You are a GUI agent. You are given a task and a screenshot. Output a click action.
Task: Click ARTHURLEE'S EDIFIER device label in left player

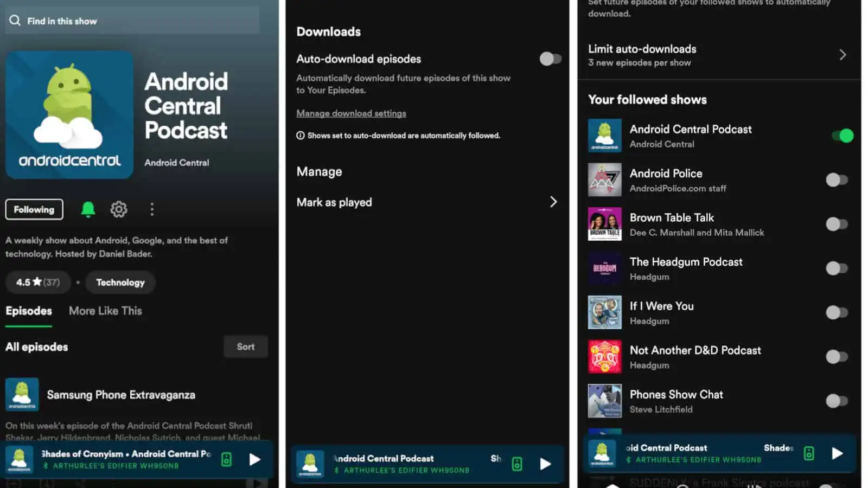(116, 466)
